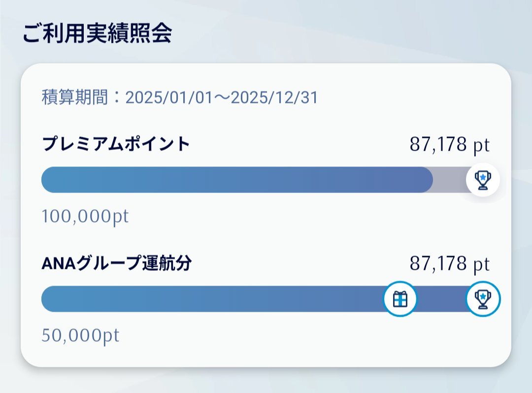Tap the 100,000pt target label
Image resolution: width=532 pixels, height=393 pixels.
click(x=85, y=216)
